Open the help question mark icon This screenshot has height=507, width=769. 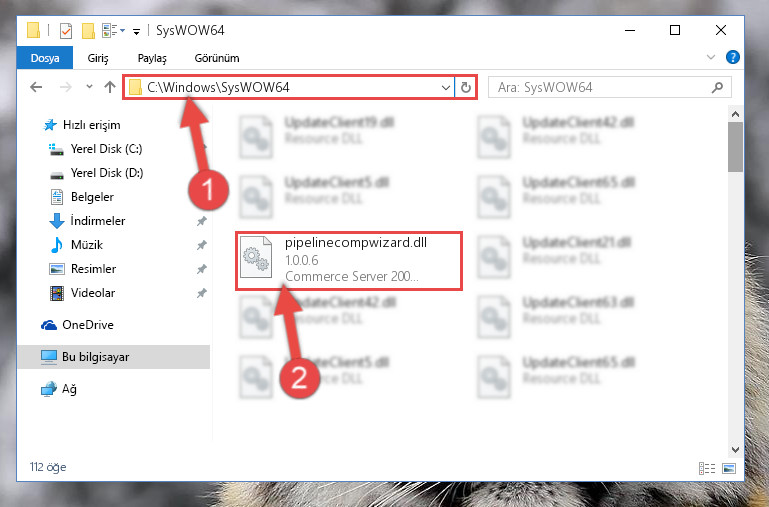(x=733, y=57)
